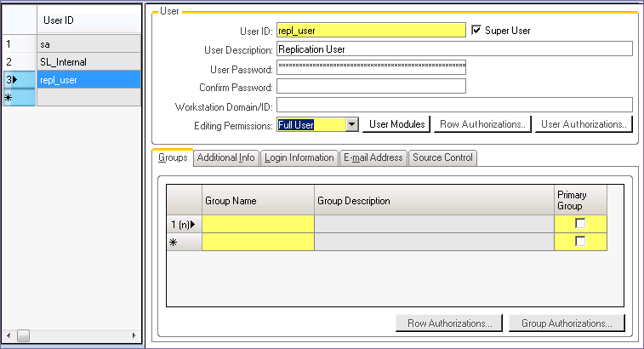The image size is (644, 349).
Task: Open the Login Information tab
Action: 299,157
